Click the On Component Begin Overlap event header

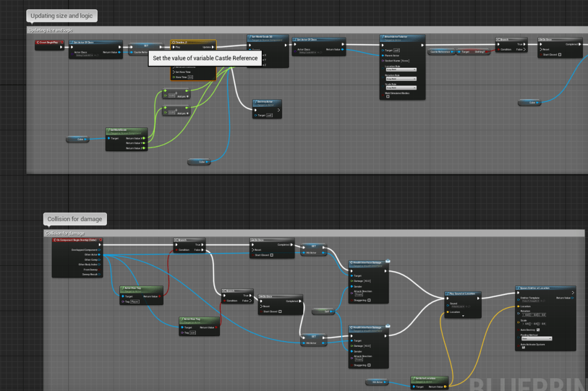pos(78,239)
